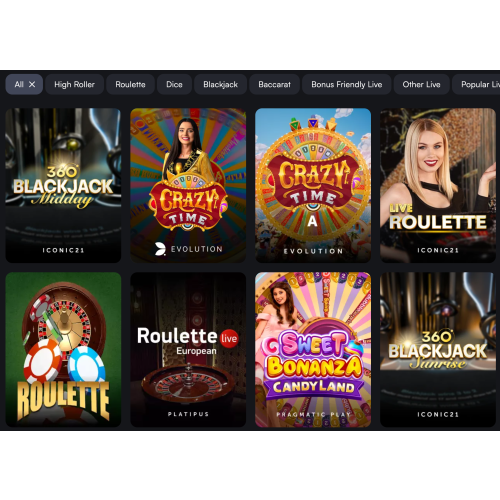Show Baccarat games
The image size is (500, 500).
coord(274,84)
